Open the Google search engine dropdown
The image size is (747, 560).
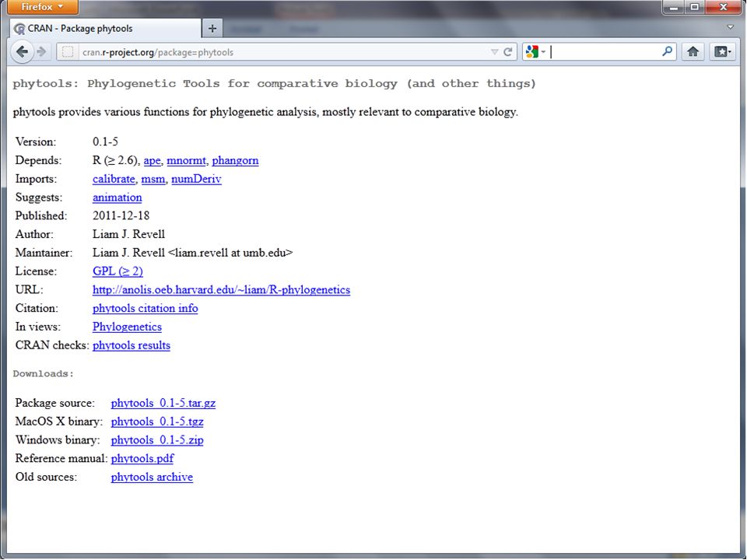point(535,51)
